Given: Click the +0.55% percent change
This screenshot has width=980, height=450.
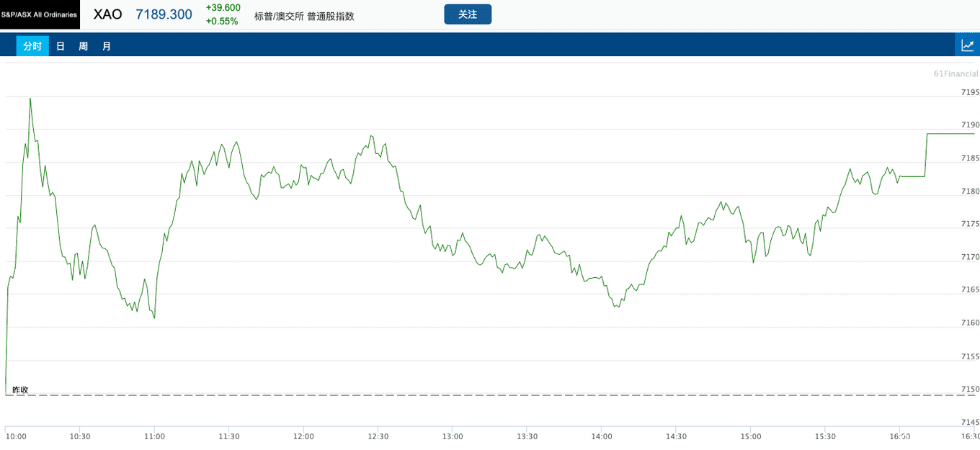Looking at the screenshot, I should [x=222, y=22].
